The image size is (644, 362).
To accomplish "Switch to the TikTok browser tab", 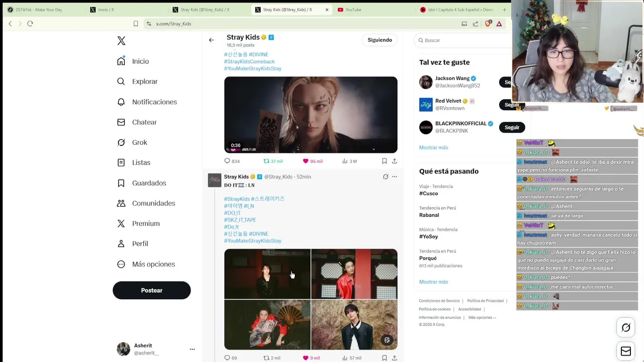I will click(x=43, y=10).
